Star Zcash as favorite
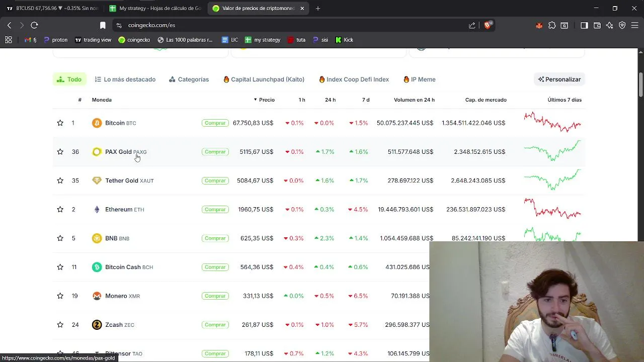644x362 pixels. coord(60,325)
